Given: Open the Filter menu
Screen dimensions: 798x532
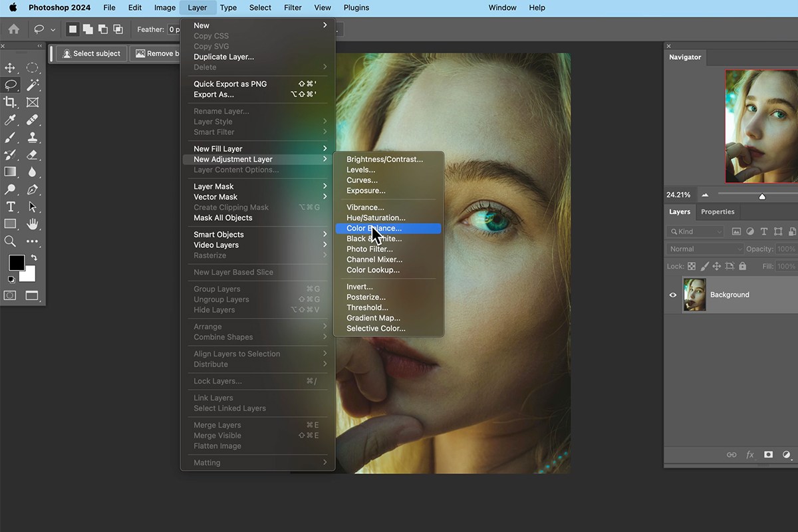Looking at the screenshot, I should [x=293, y=7].
